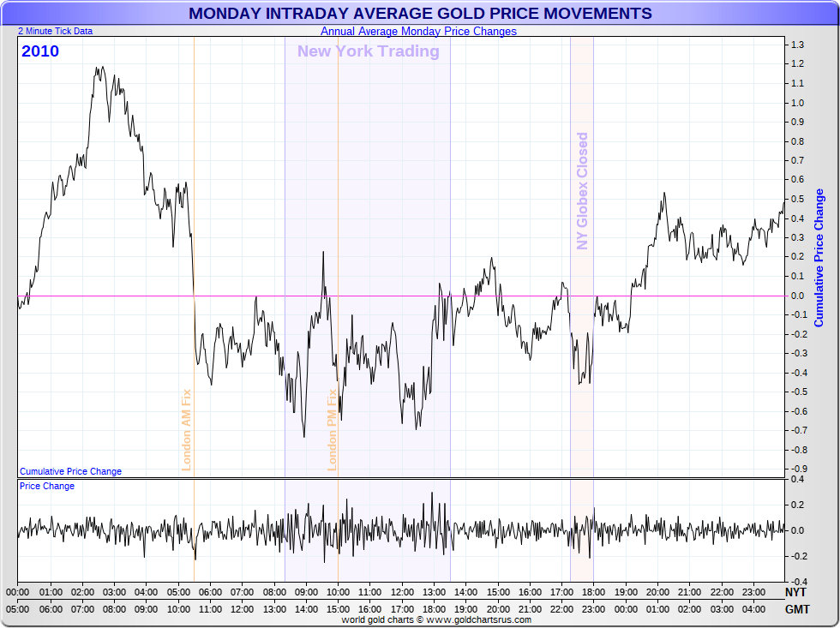This screenshot has height=628, width=840.
Task: Click the 0.0 y-axis value on upper chart
Action: coord(797,296)
